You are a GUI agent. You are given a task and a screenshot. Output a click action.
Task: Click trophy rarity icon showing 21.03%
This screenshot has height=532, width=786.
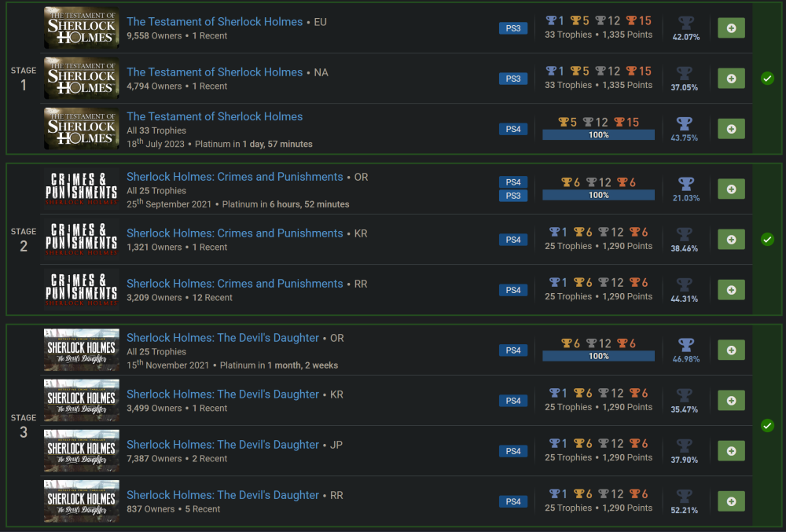coord(685,185)
